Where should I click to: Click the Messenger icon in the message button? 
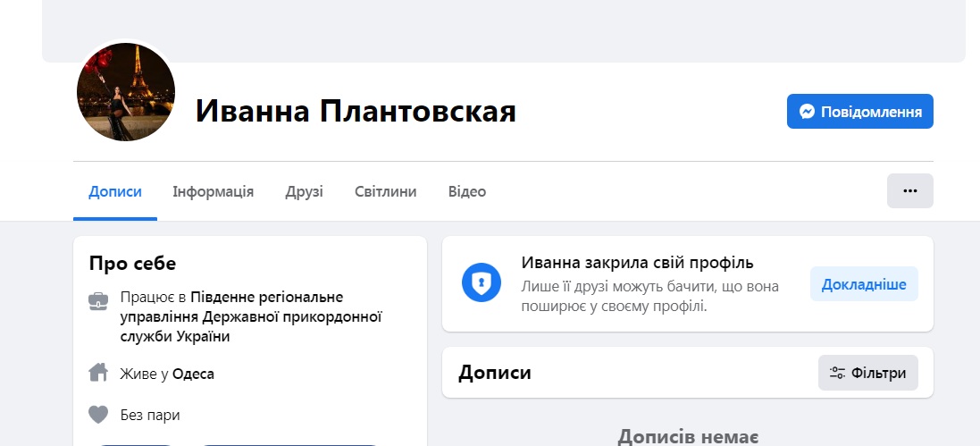(x=807, y=112)
